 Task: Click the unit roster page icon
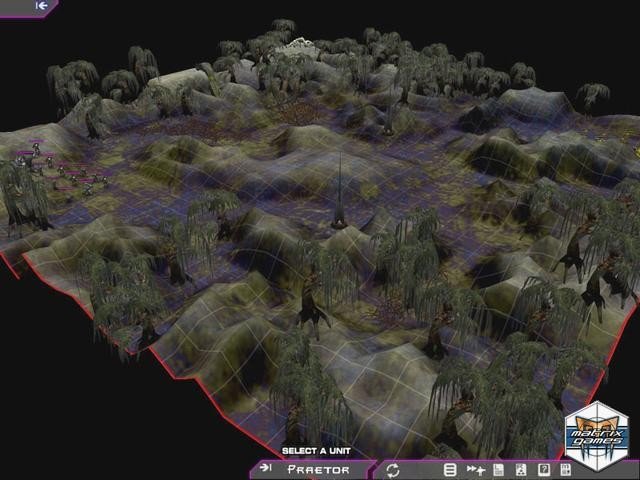(520, 469)
